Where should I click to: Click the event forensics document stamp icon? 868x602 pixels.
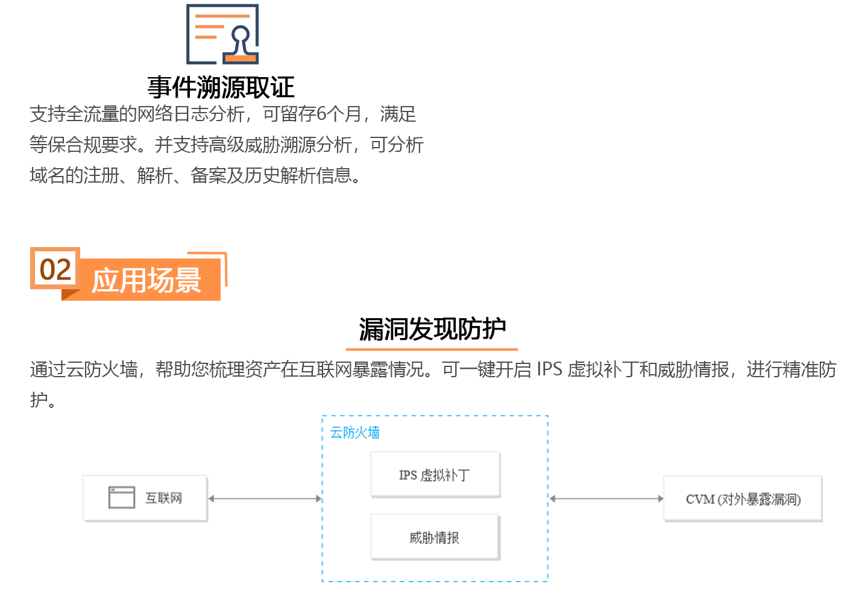pos(222,34)
